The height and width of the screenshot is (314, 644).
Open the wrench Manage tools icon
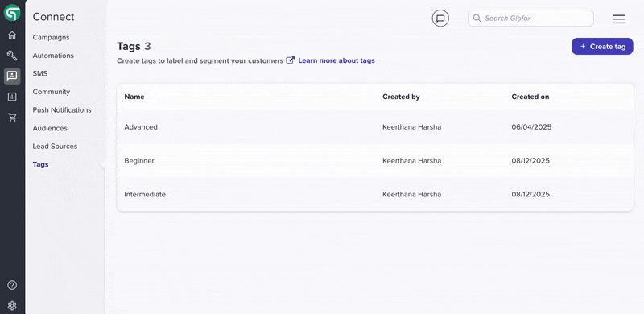pos(12,56)
